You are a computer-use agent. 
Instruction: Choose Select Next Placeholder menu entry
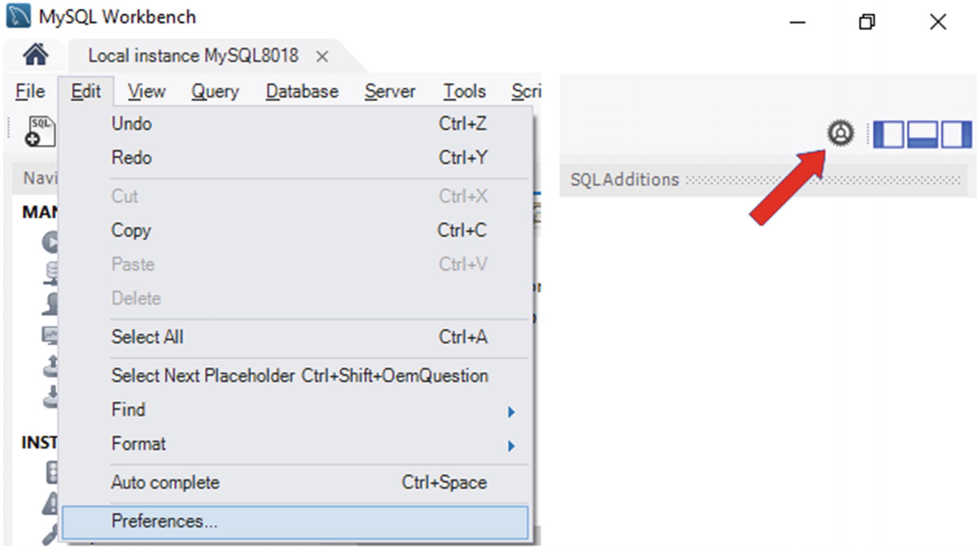coord(295,376)
